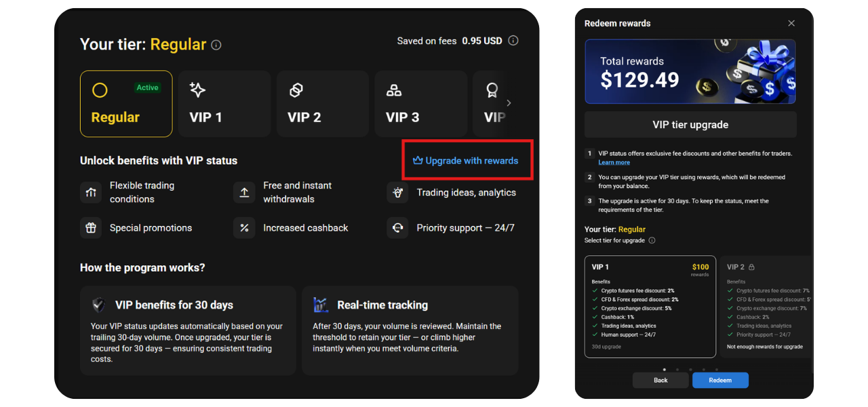Click the Increased cashback percent icon
Viewport: 868px width, 407px height.
[x=244, y=228]
